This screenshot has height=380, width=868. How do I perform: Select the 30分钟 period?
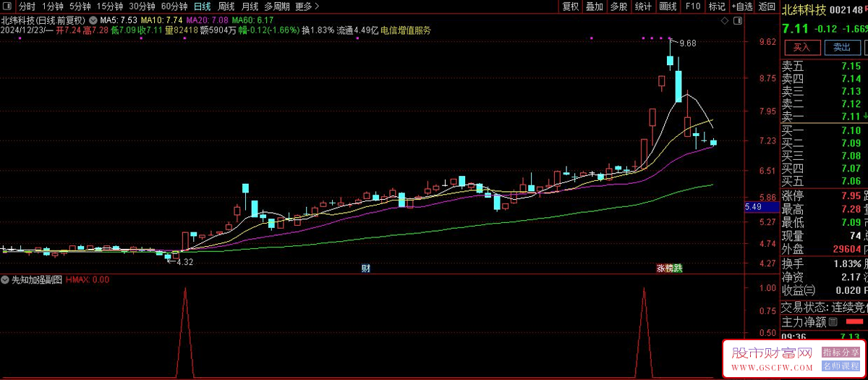coord(142,7)
